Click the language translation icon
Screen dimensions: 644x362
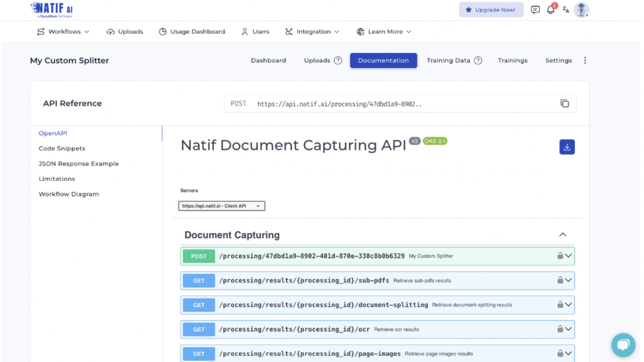pos(566,10)
